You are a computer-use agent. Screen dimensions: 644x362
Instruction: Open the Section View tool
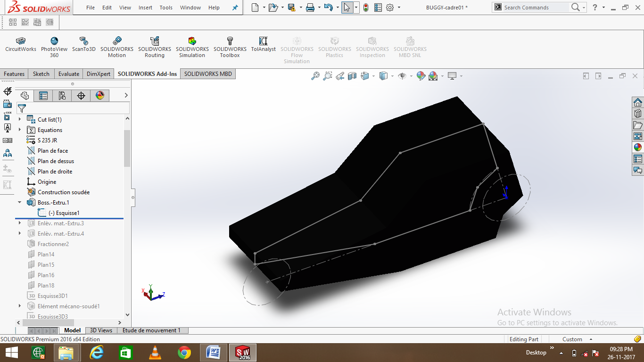point(352,76)
